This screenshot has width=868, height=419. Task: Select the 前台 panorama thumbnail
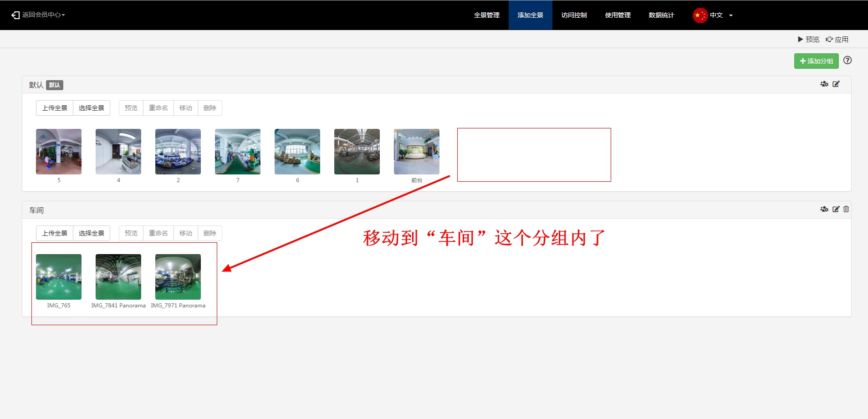click(416, 152)
